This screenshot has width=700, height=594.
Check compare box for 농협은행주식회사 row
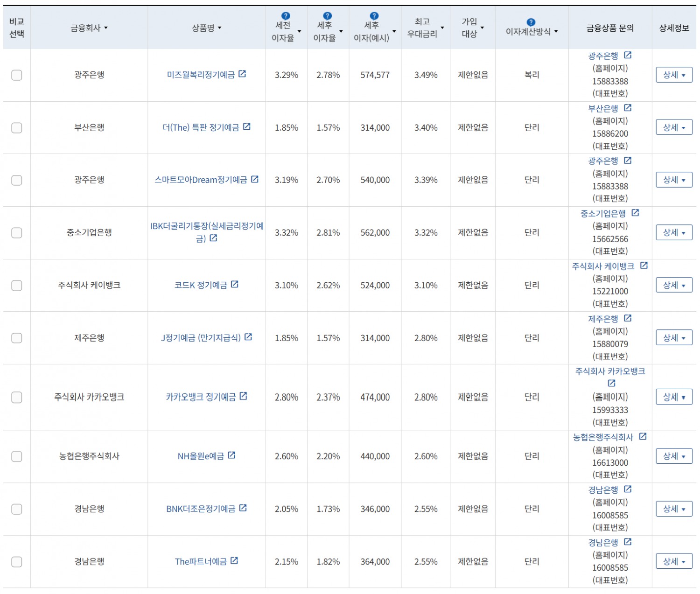[17, 456]
